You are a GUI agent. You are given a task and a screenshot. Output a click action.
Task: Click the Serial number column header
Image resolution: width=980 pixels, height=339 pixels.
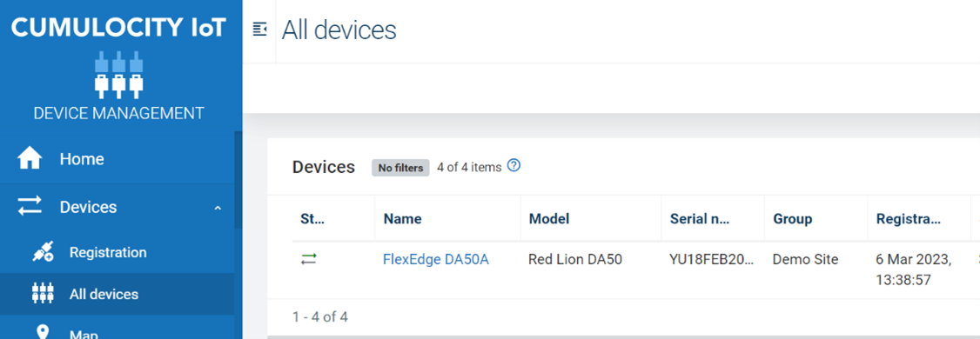(700, 218)
